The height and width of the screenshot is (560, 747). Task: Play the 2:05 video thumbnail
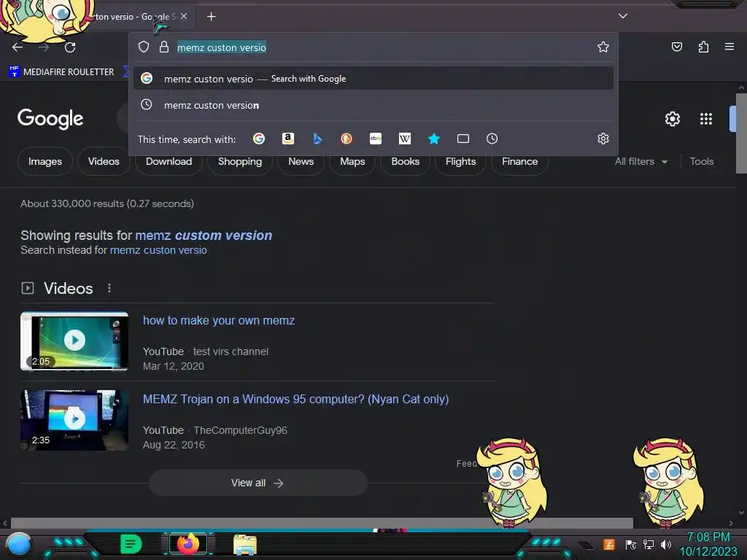(74, 341)
